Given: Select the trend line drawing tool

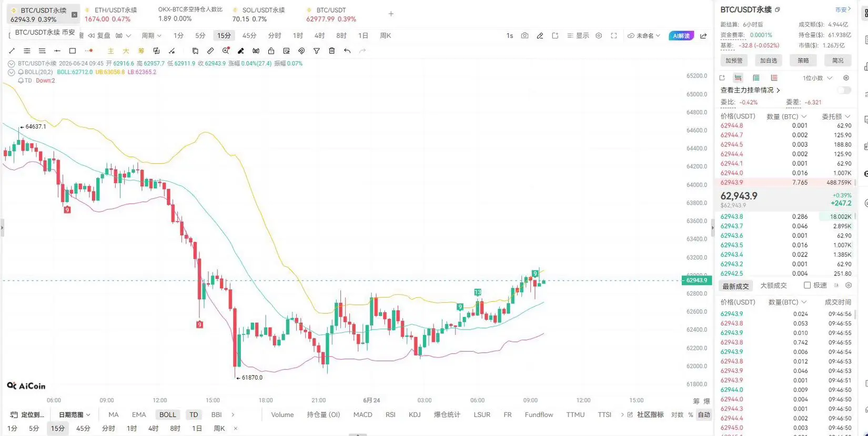Looking at the screenshot, I should 12,51.
